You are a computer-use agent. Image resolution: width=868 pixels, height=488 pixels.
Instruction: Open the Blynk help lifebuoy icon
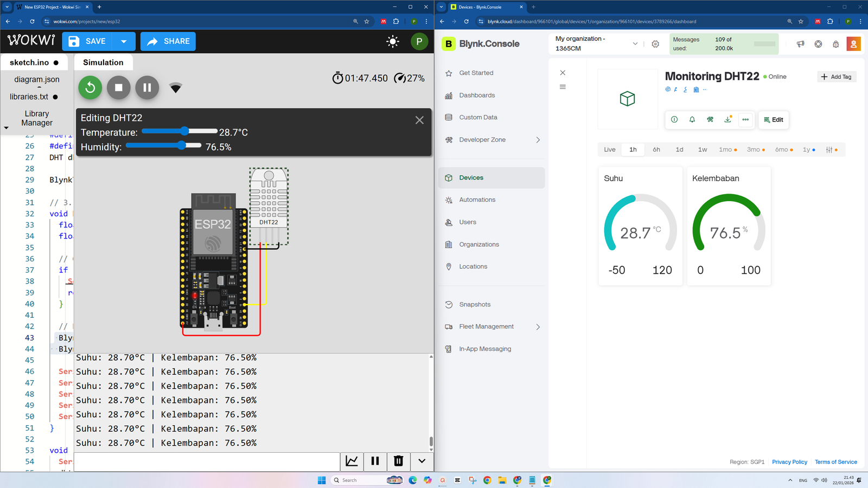coord(818,44)
